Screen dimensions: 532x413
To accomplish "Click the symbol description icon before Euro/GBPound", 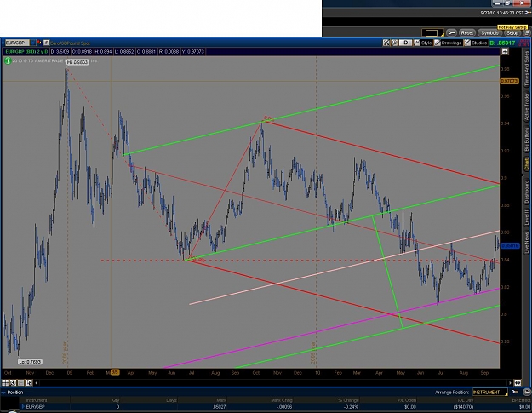I will pyautogui.click(x=47, y=43).
